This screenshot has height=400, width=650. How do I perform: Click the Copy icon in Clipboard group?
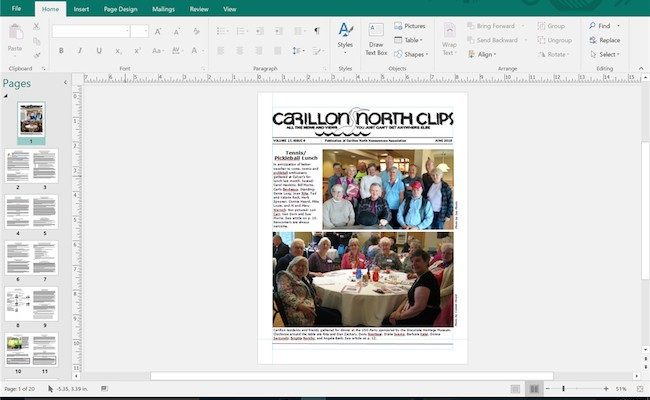tap(36, 41)
